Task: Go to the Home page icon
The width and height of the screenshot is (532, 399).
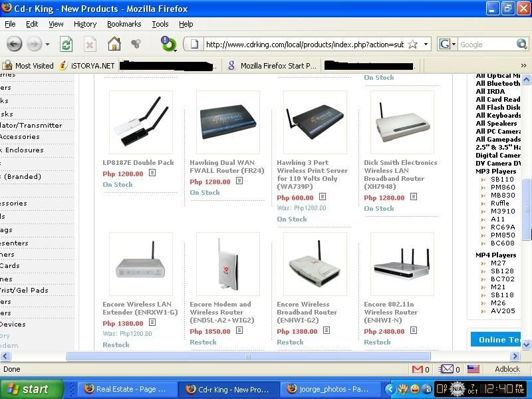Action: coord(114,44)
